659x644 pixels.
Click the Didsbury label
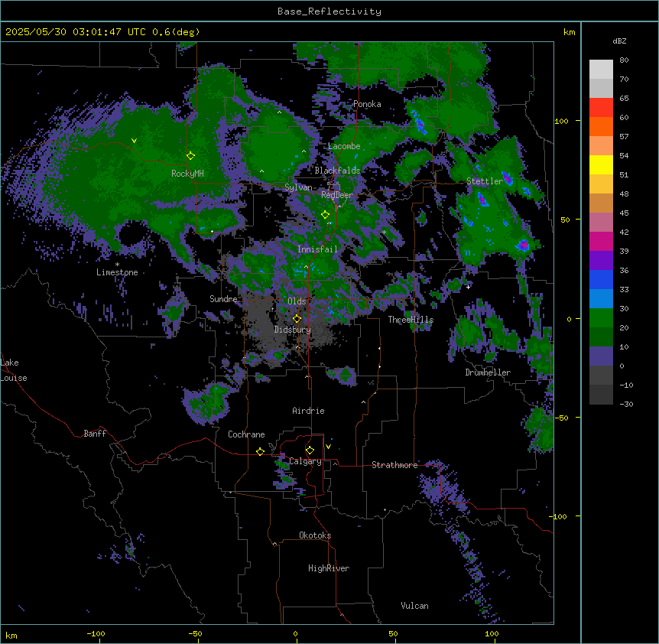(x=293, y=330)
